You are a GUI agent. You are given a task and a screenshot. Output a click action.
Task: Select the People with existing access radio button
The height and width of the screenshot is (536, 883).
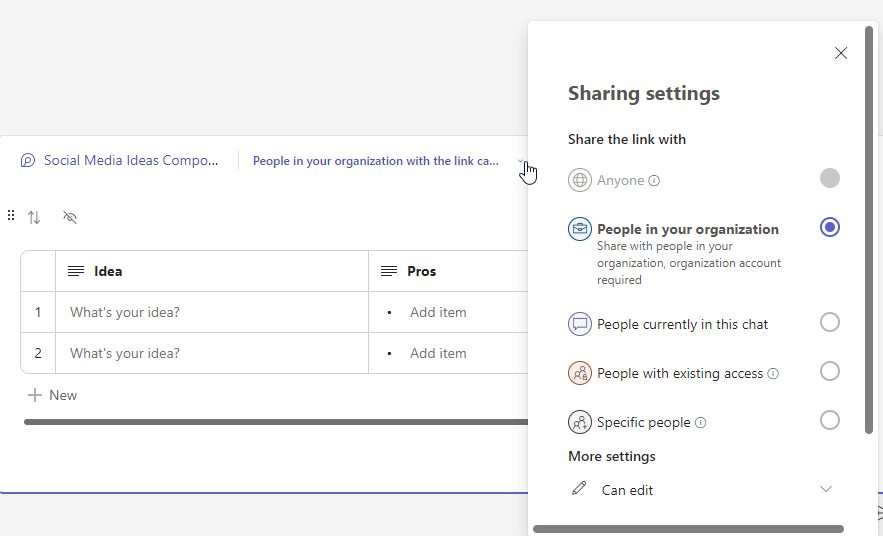pyautogui.click(x=829, y=371)
